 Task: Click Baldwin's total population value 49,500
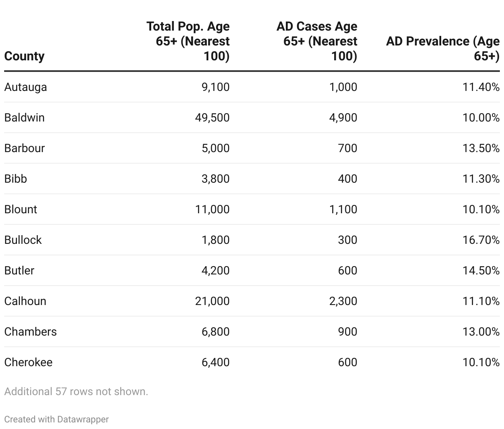(x=212, y=118)
